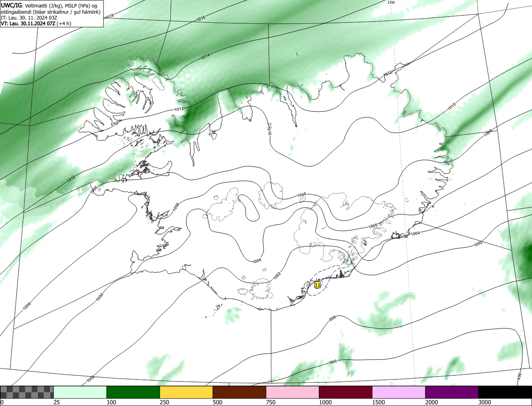Select the purple 2000–3000 legend swatch
This screenshot has height=406, width=532.
pos(452,392)
